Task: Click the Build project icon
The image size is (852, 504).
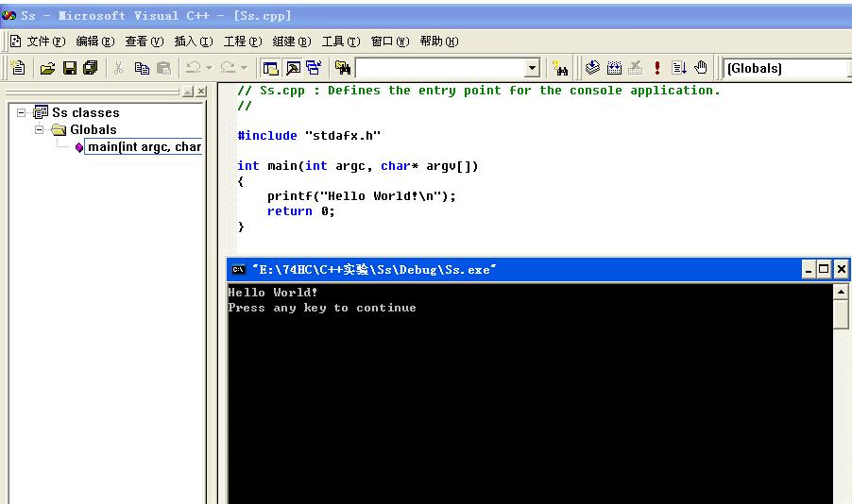Action: tap(614, 68)
